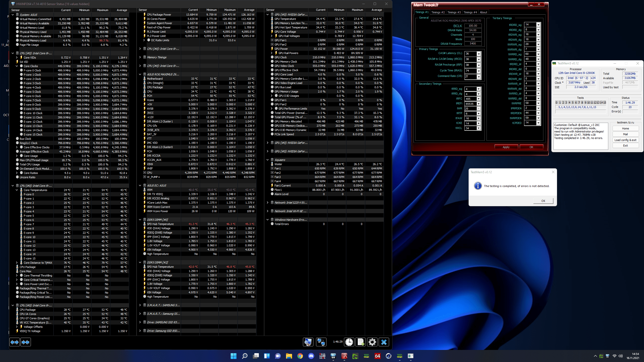Open HWiNFO remote network sensors icon
The height and width of the screenshot is (362, 644).
point(321,342)
